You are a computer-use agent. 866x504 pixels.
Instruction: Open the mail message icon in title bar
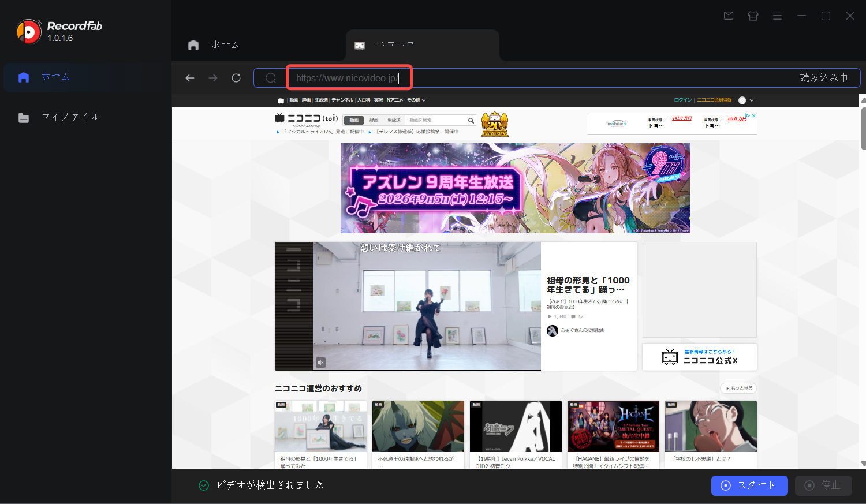click(x=729, y=16)
